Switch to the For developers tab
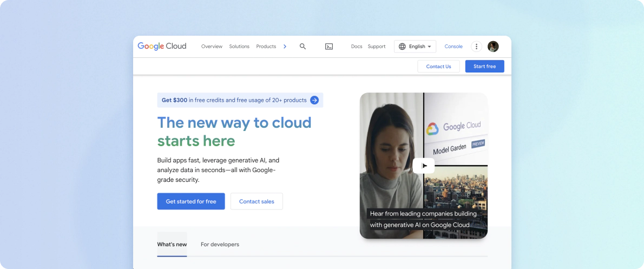644x269 pixels. click(x=220, y=244)
